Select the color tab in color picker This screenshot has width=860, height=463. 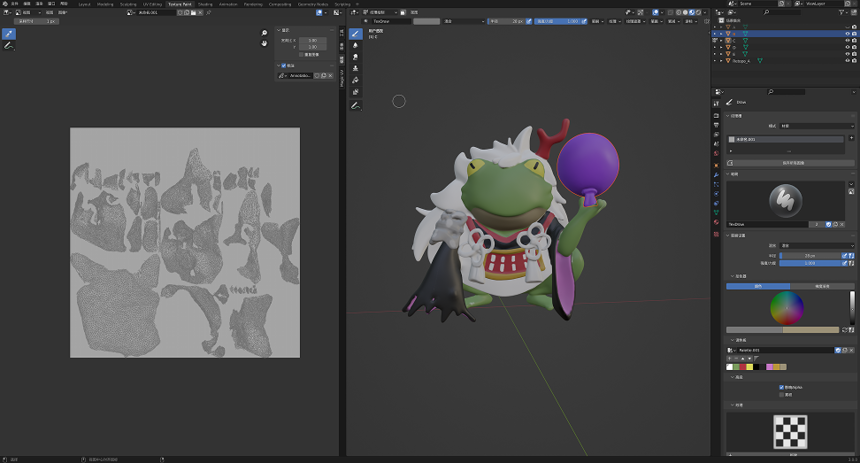pos(758,286)
